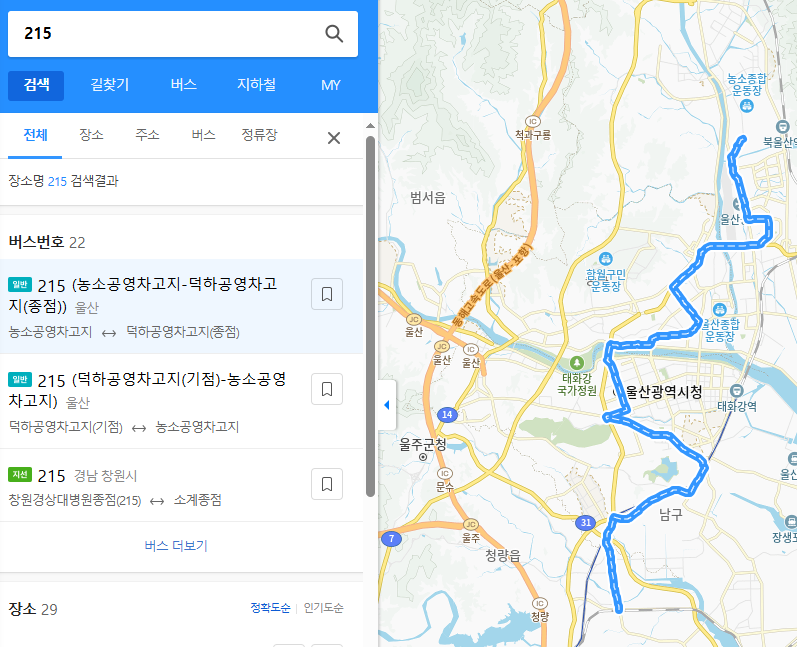Switch to the 지하철 subway tab

pyautogui.click(x=257, y=85)
